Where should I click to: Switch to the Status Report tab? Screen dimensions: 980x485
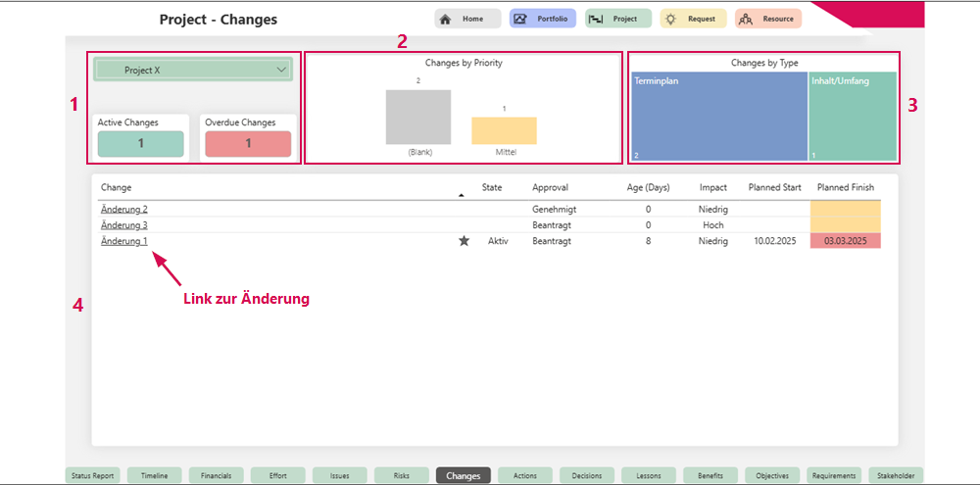[94, 475]
